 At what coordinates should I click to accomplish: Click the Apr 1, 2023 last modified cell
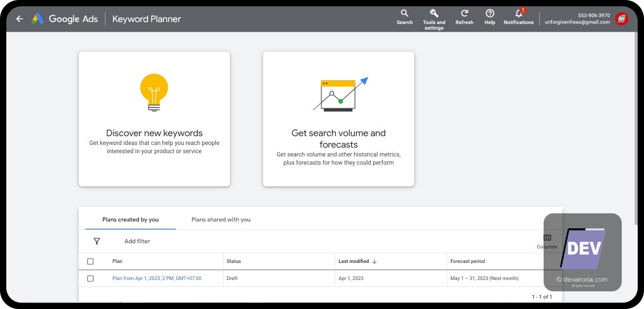(351, 278)
